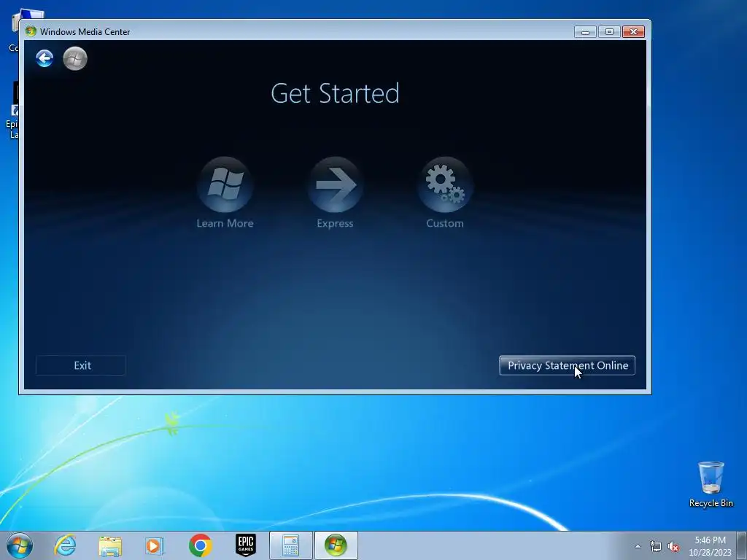Open Epic Games Launcher from taskbar

246,545
